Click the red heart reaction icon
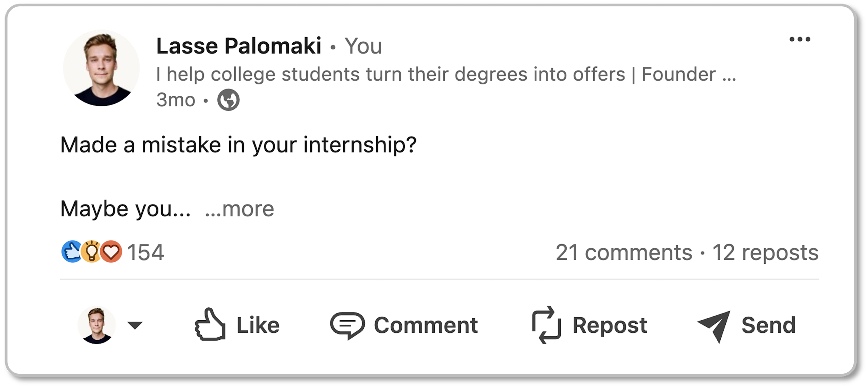 [x=111, y=251]
